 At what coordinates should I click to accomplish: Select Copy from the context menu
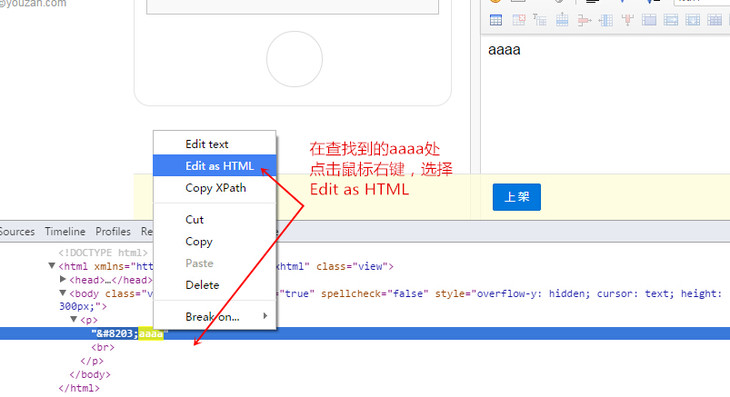click(215, 241)
